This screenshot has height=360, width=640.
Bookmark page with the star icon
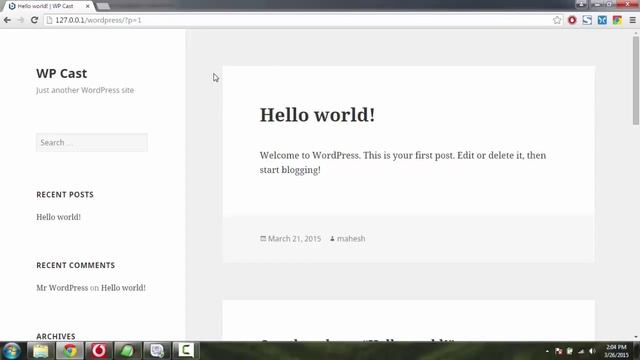(557, 20)
